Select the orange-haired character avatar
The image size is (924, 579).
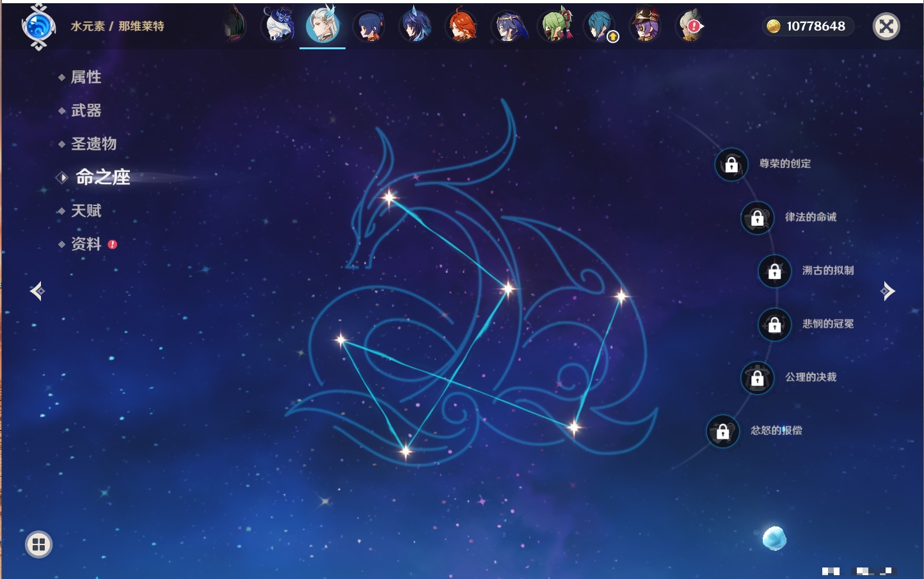tap(461, 26)
